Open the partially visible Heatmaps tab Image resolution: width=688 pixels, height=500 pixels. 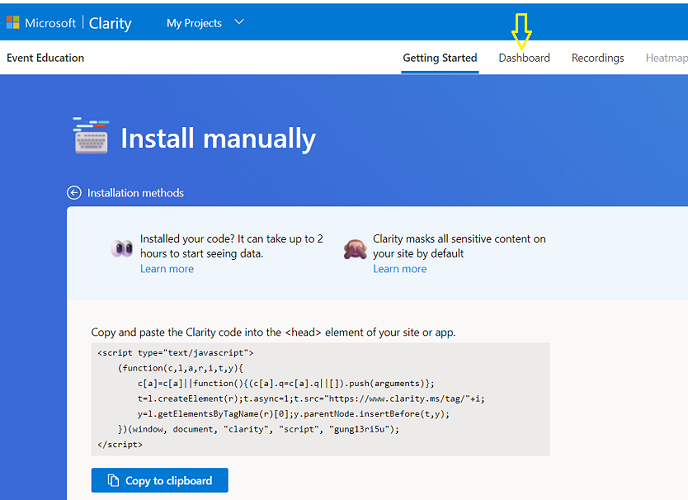pos(666,58)
